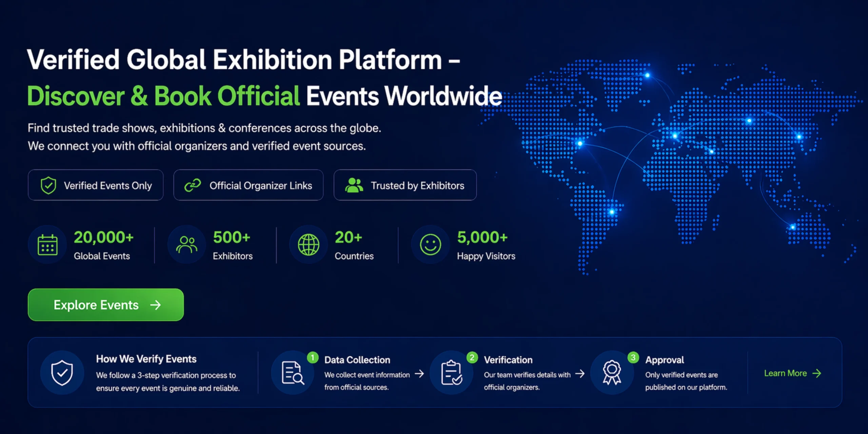Click the glowing Australia map node
This screenshot has height=434, width=868.
tap(793, 227)
